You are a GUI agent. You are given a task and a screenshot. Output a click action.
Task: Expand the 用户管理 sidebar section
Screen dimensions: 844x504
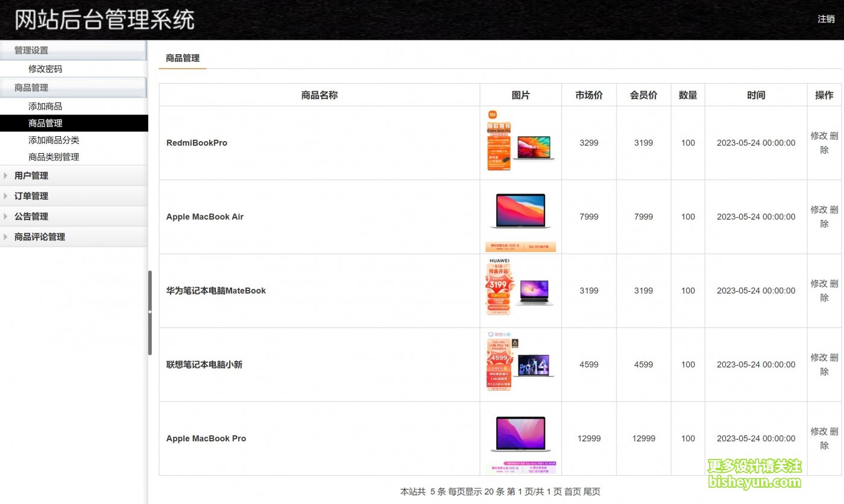pos(74,176)
